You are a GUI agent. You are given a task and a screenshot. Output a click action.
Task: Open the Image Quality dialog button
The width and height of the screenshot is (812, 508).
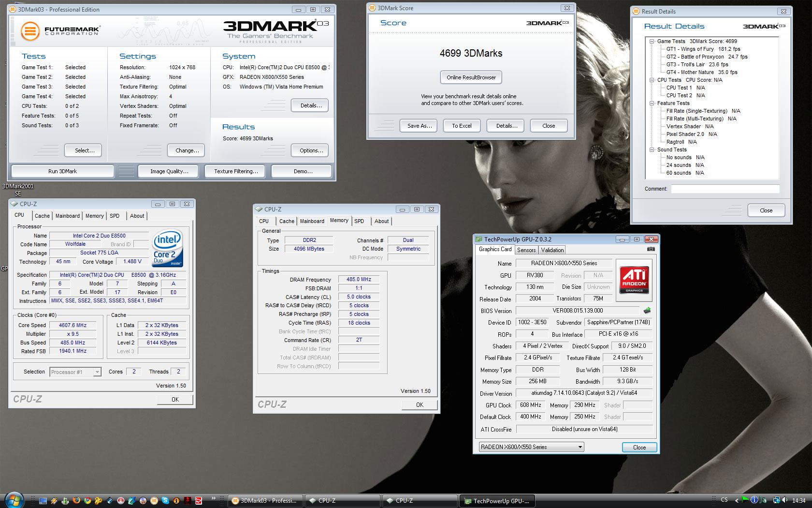click(169, 171)
